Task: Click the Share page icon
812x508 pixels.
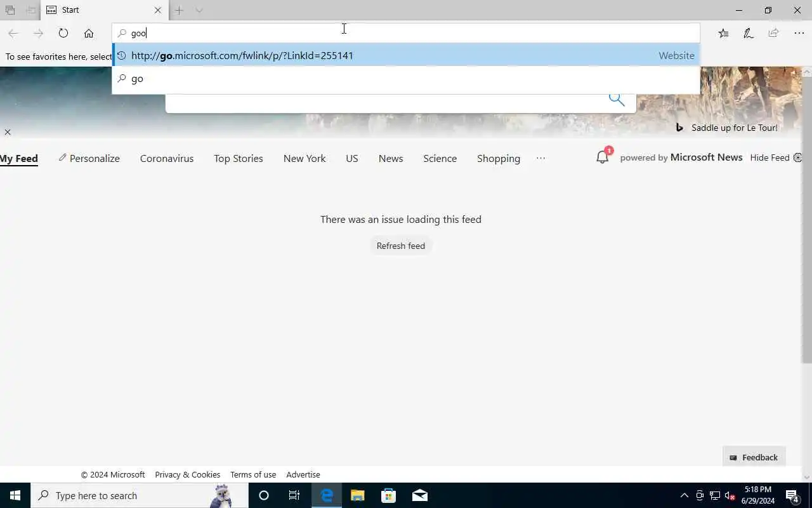Action: (x=773, y=33)
